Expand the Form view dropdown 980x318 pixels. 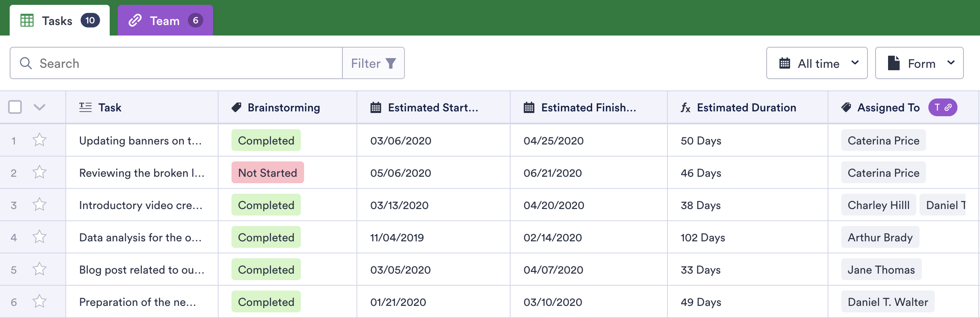coord(919,63)
